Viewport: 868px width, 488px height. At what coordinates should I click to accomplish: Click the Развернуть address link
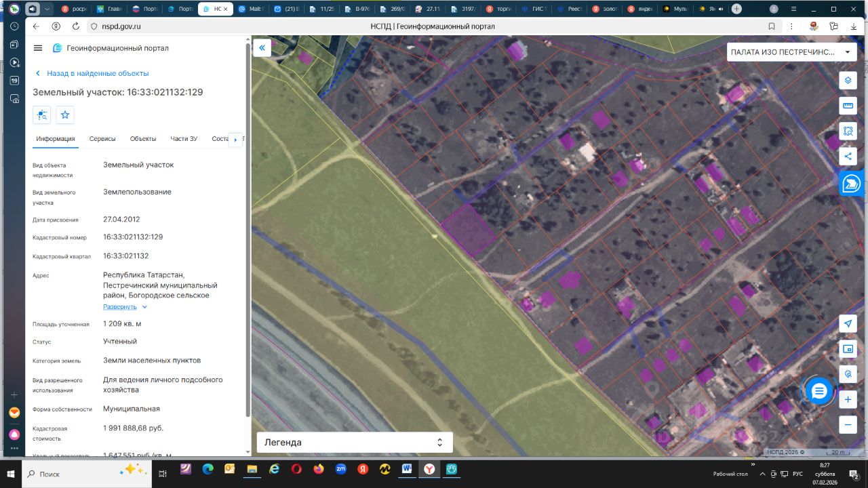120,307
